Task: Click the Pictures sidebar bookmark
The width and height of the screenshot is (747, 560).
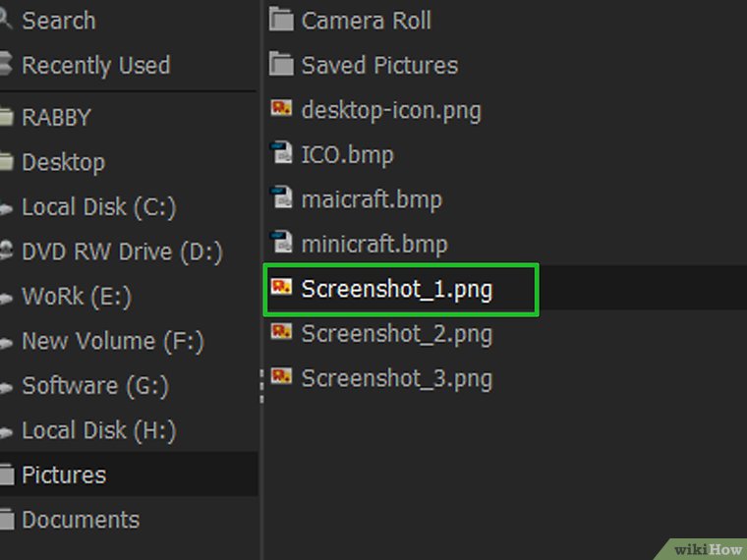Action: tap(64, 476)
